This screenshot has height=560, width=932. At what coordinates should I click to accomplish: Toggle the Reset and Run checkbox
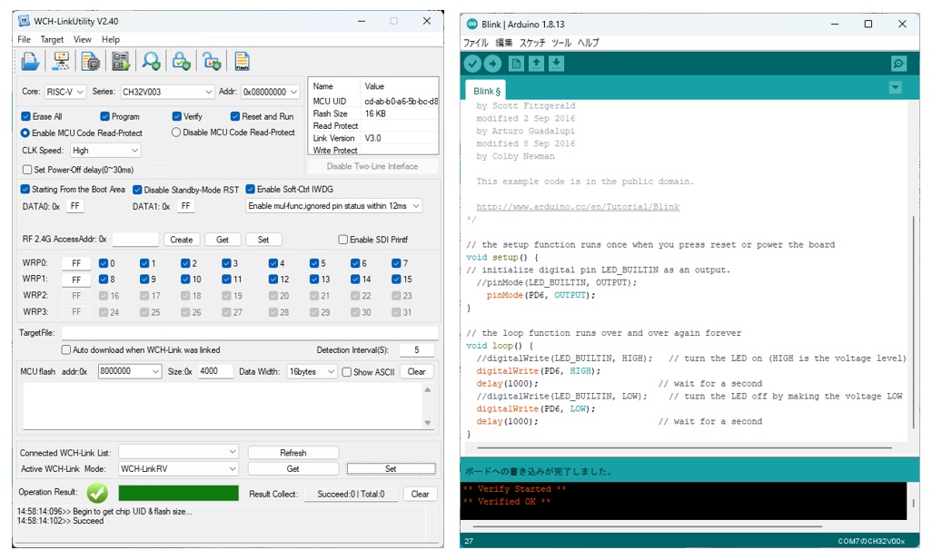tap(234, 116)
